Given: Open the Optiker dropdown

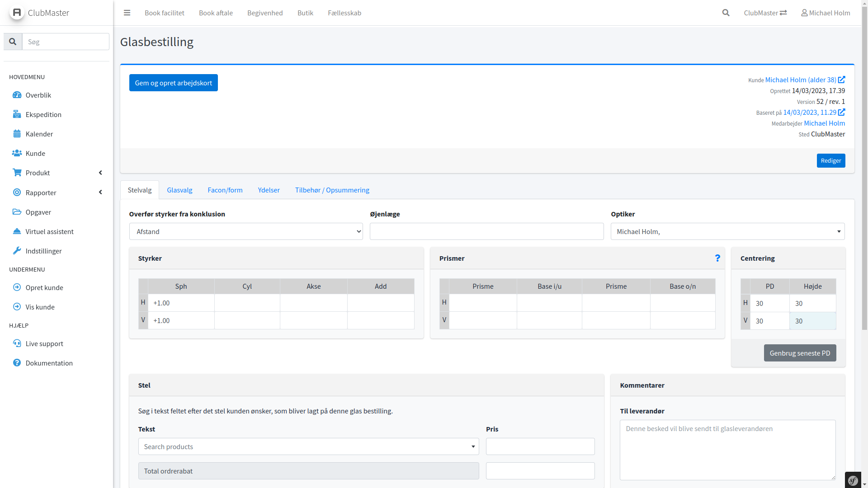Looking at the screenshot, I should coord(727,231).
